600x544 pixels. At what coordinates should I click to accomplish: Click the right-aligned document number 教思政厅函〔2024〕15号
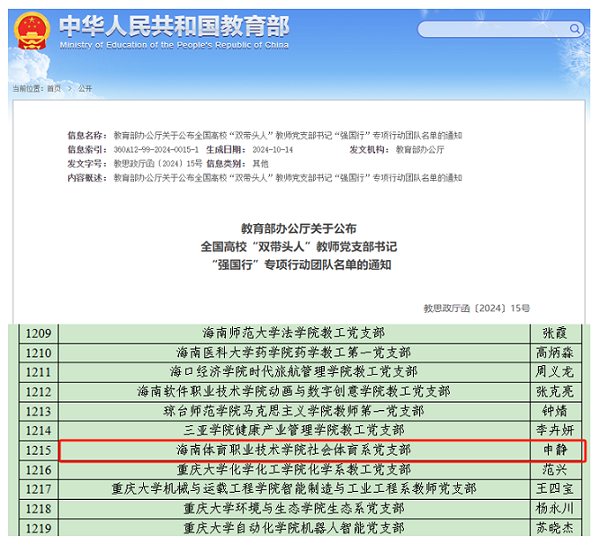tap(476, 308)
